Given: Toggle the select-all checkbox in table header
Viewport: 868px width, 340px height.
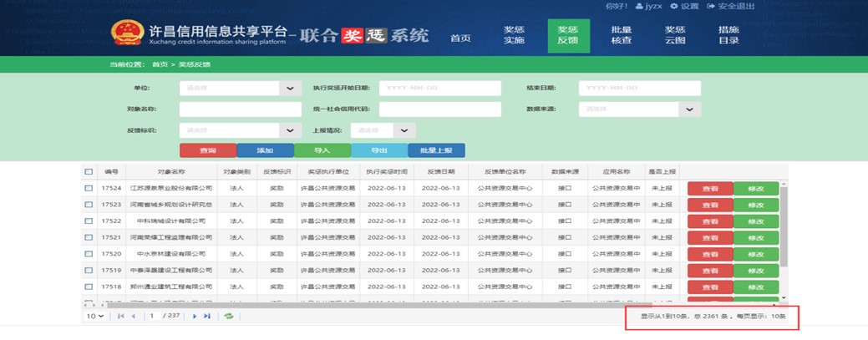Looking at the screenshot, I should point(89,171).
